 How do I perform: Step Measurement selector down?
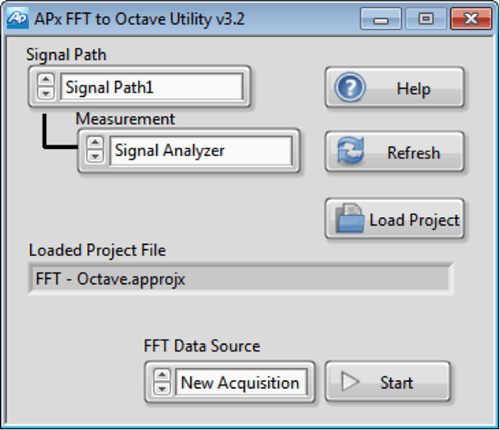pyautogui.click(x=95, y=156)
